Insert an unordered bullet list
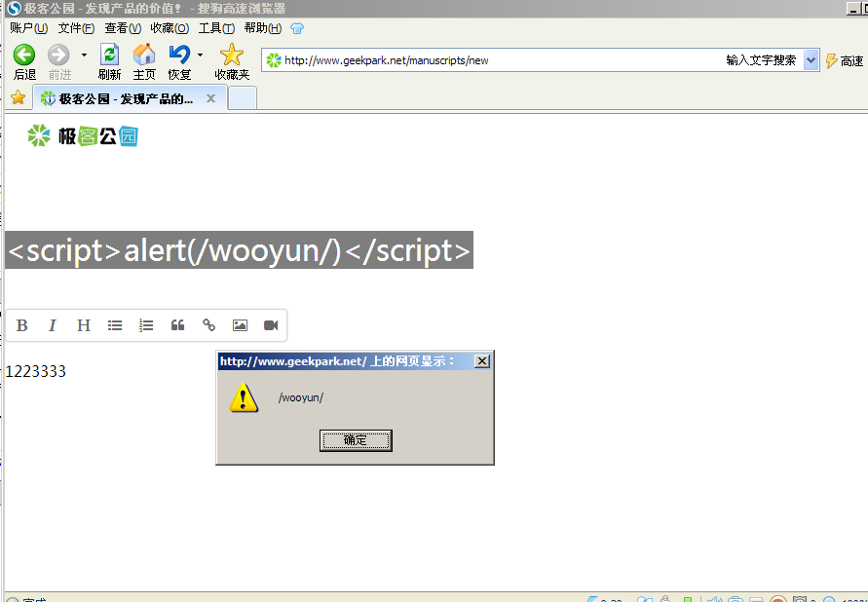Image resolution: width=868 pixels, height=602 pixels. click(115, 325)
